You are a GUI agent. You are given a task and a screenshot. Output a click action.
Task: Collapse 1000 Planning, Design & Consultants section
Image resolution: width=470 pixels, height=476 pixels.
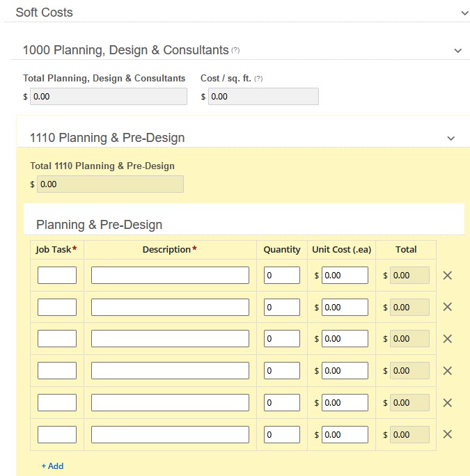457,51
